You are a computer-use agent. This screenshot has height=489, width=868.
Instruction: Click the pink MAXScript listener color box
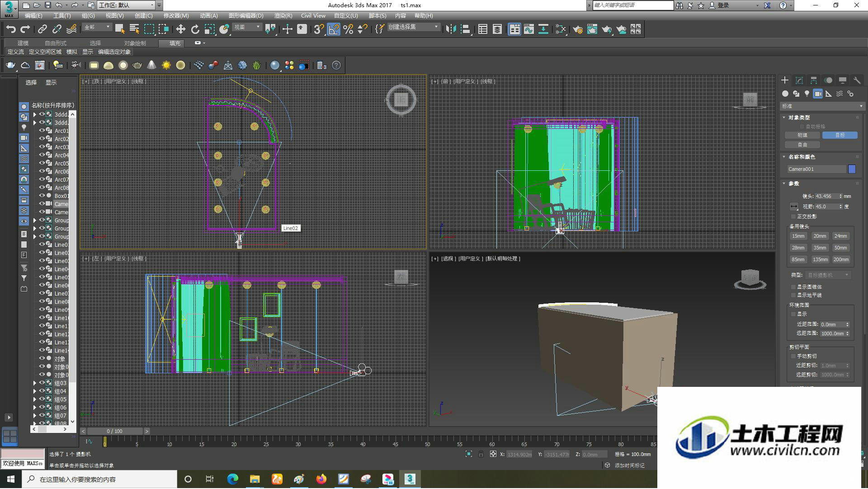(23, 454)
